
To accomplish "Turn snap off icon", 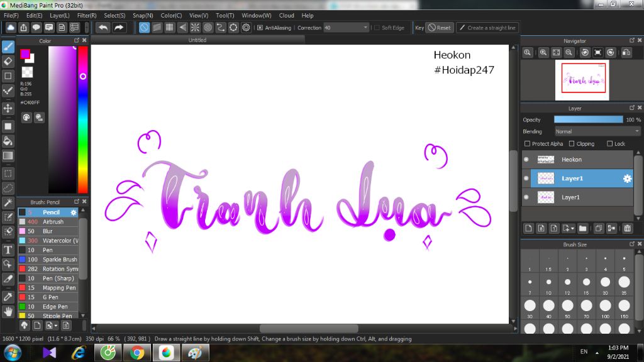I will tap(144, 28).
